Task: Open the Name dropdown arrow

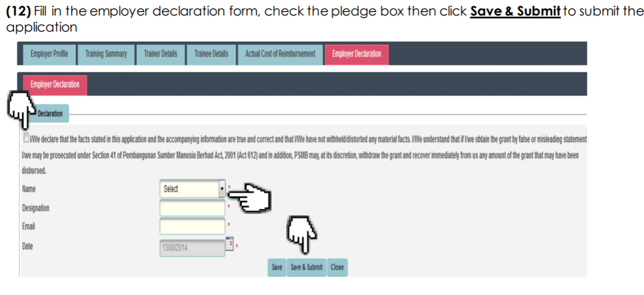Action: point(222,189)
